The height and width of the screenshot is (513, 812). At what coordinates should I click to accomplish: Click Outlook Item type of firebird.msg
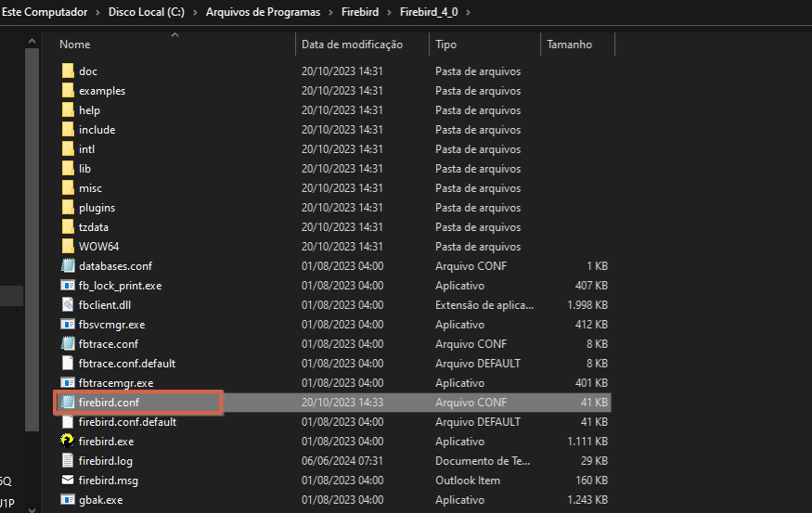(x=468, y=481)
